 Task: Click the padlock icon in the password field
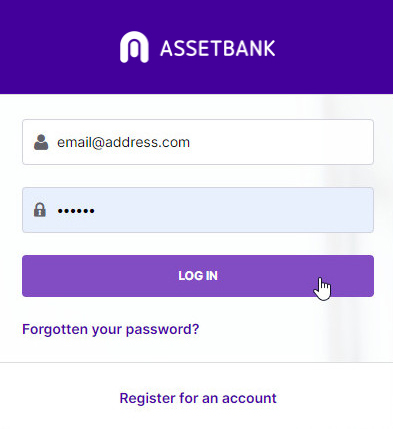pos(40,210)
